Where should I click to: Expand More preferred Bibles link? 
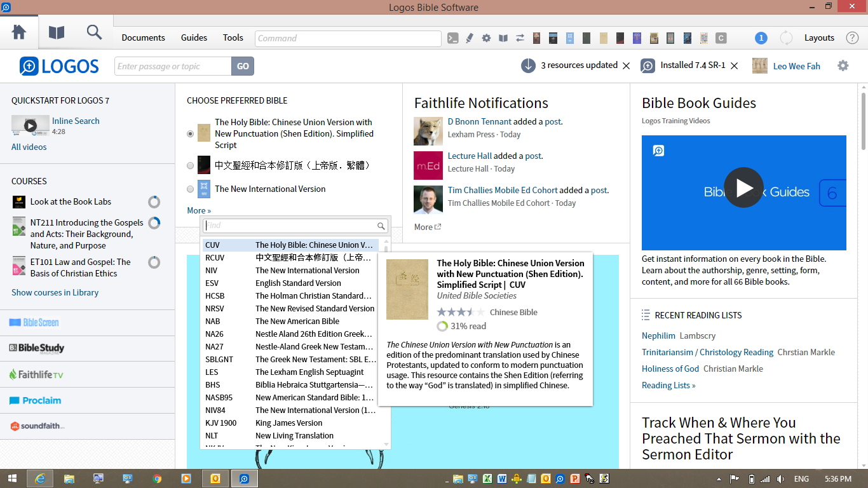pos(199,210)
